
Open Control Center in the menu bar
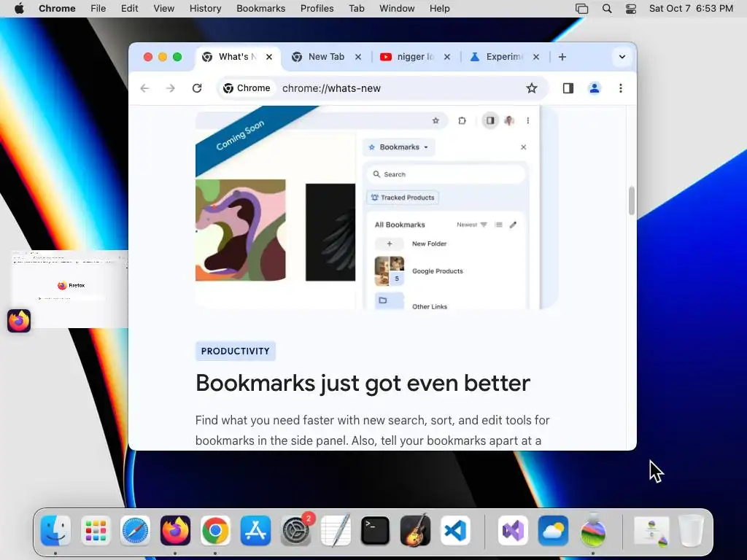coord(631,9)
